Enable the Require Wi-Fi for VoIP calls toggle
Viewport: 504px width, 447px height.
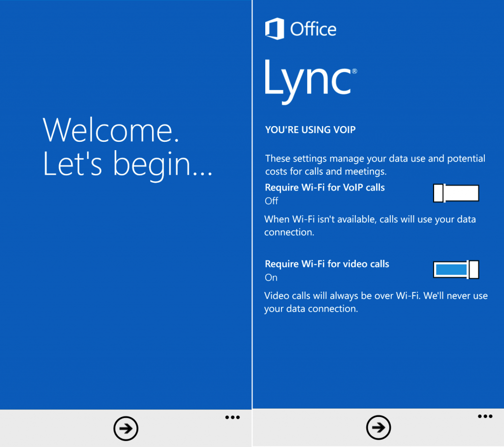pos(456,193)
